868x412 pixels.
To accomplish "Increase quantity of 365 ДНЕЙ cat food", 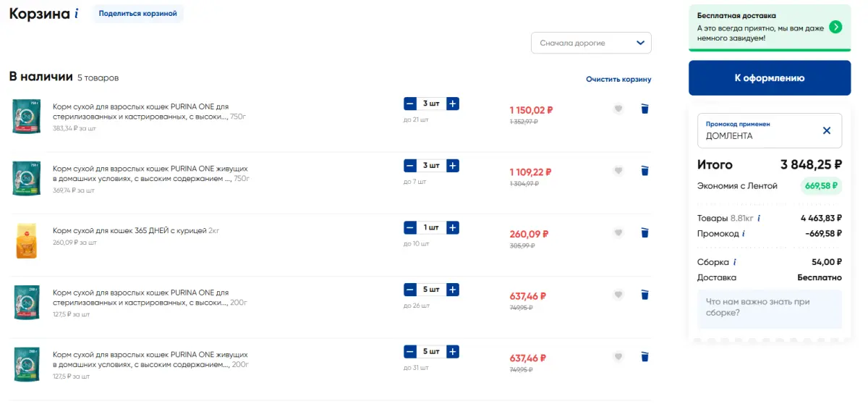I will click(453, 227).
